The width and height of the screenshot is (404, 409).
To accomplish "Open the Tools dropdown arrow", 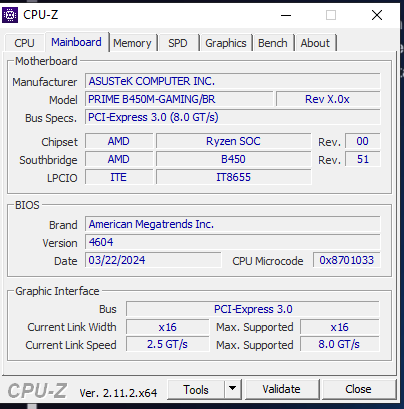I will pyautogui.click(x=233, y=389).
